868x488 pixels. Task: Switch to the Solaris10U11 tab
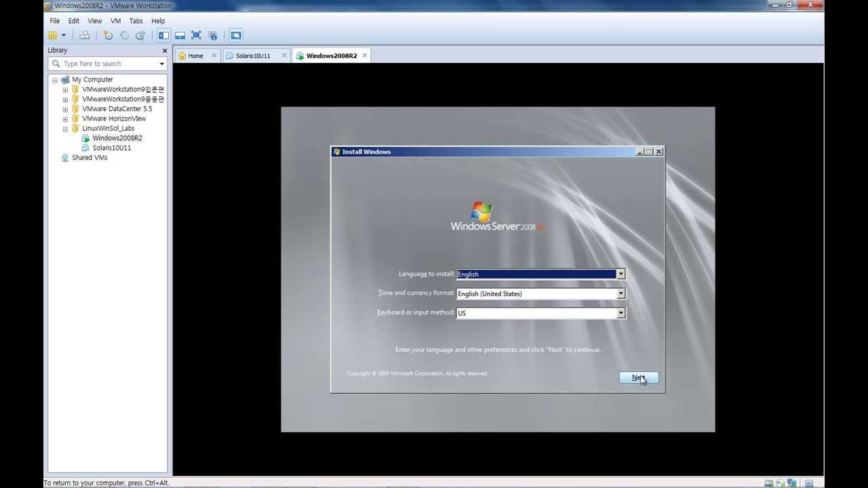[x=252, y=56]
